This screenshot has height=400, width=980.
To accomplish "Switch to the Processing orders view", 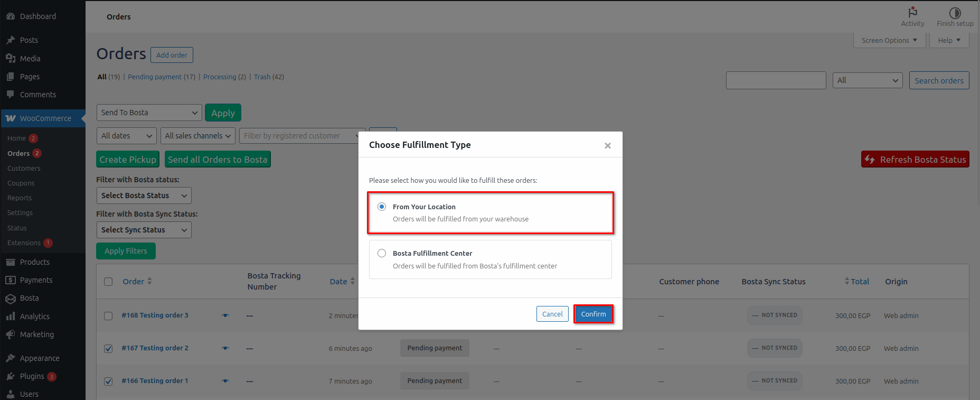I will click(224, 77).
